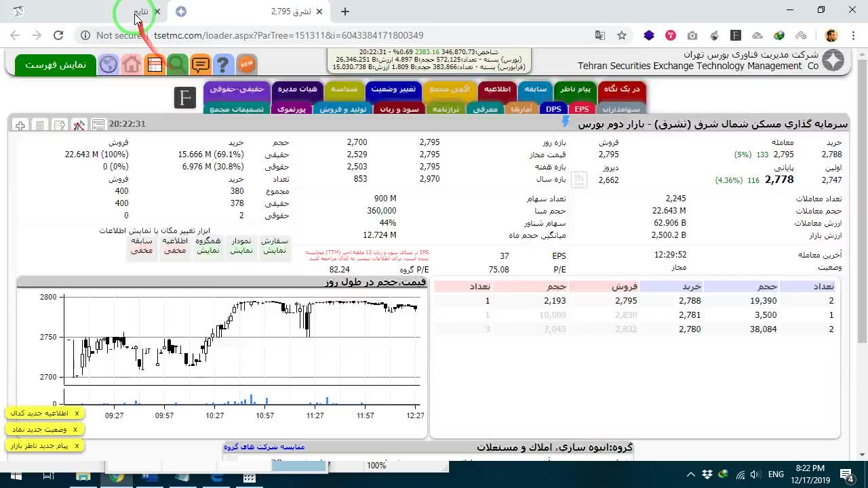Toggle the سفارش (orders) display setting
The height and width of the screenshot is (488, 868).
click(x=275, y=245)
